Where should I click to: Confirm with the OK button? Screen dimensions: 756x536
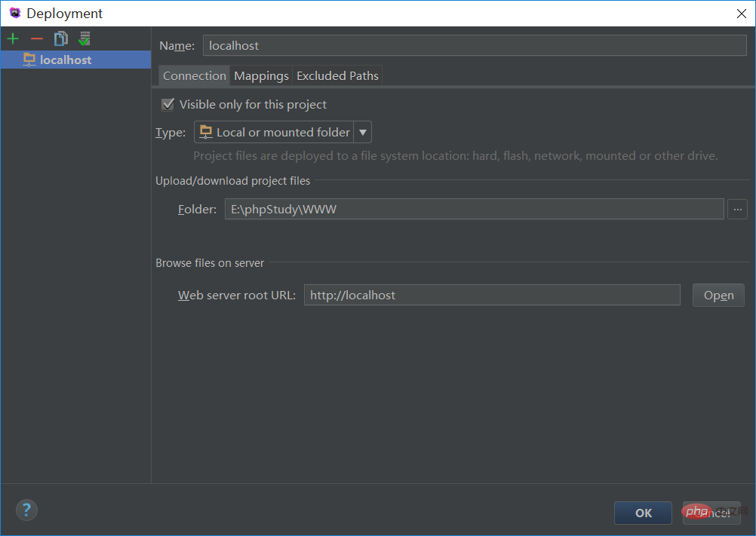tap(643, 513)
